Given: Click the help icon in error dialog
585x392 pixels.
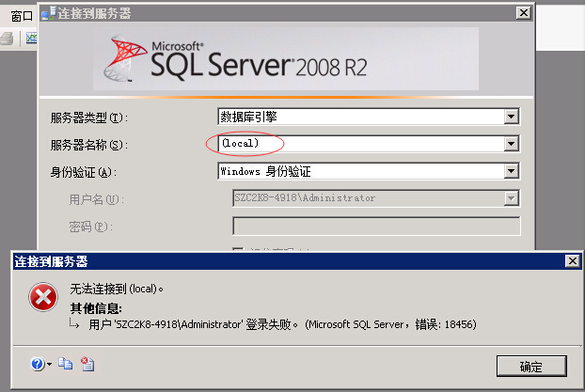Looking at the screenshot, I should 37,364.
